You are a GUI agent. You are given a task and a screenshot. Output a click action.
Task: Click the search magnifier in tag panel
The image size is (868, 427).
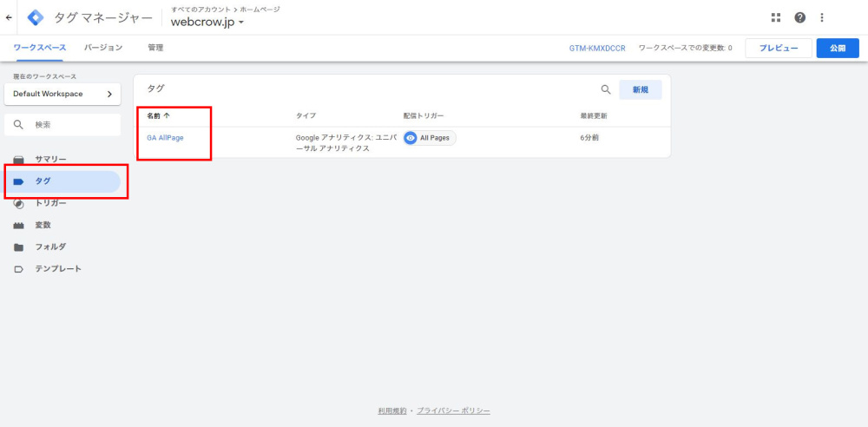pos(606,89)
